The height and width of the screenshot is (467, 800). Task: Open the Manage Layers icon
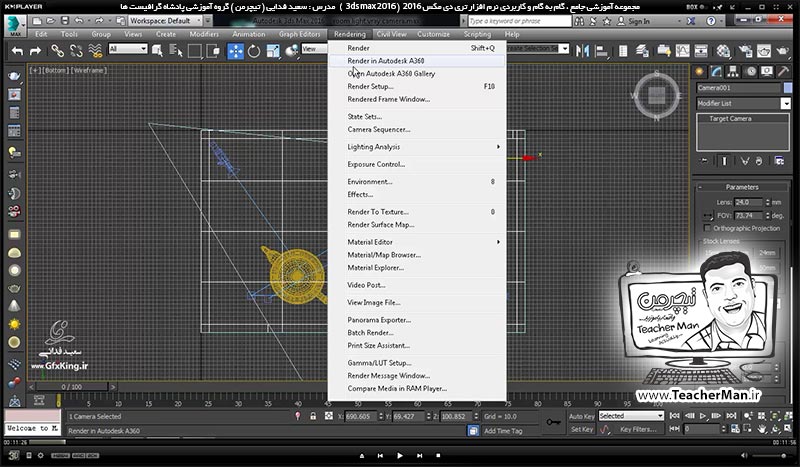pos(642,51)
